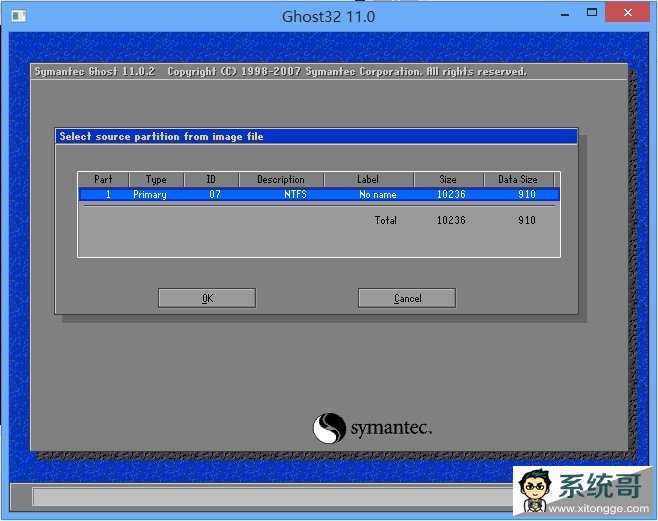
Task: Click the Type column header
Action: click(156, 180)
